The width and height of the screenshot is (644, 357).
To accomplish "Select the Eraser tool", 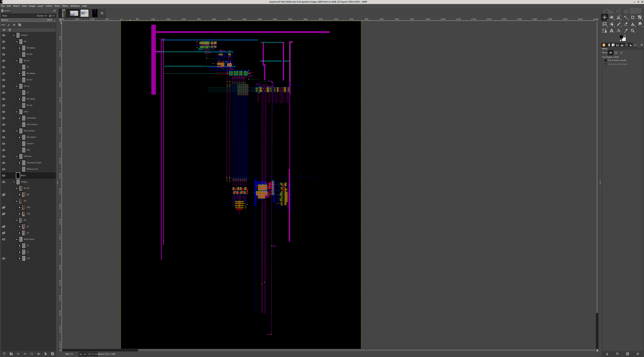I will [x=626, y=24].
